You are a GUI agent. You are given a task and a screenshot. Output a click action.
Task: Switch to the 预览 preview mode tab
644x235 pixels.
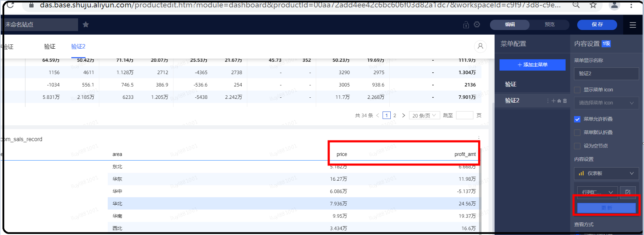tap(549, 24)
